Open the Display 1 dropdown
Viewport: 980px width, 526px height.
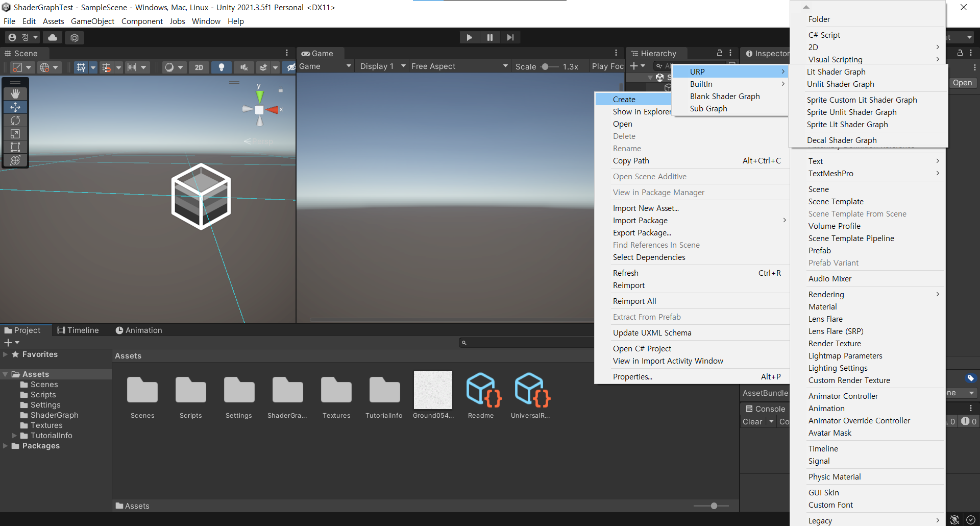coord(383,66)
